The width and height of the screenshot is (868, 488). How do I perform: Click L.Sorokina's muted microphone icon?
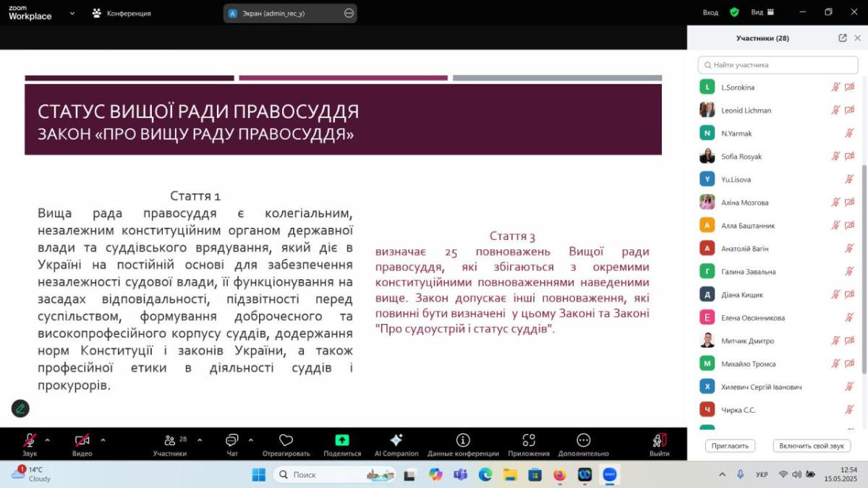(835, 87)
